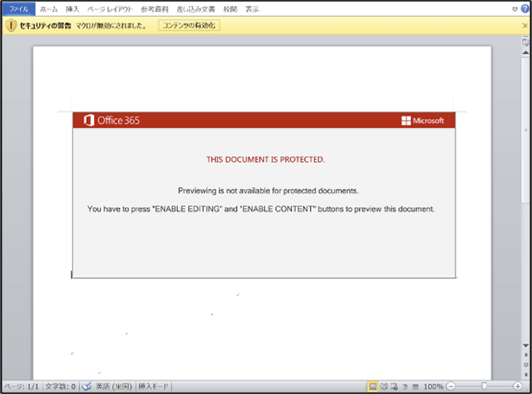Viewport: 532px width, 394px height.
Task: Click the ページ: 1/1 status indicator
Action: (22, 386)
